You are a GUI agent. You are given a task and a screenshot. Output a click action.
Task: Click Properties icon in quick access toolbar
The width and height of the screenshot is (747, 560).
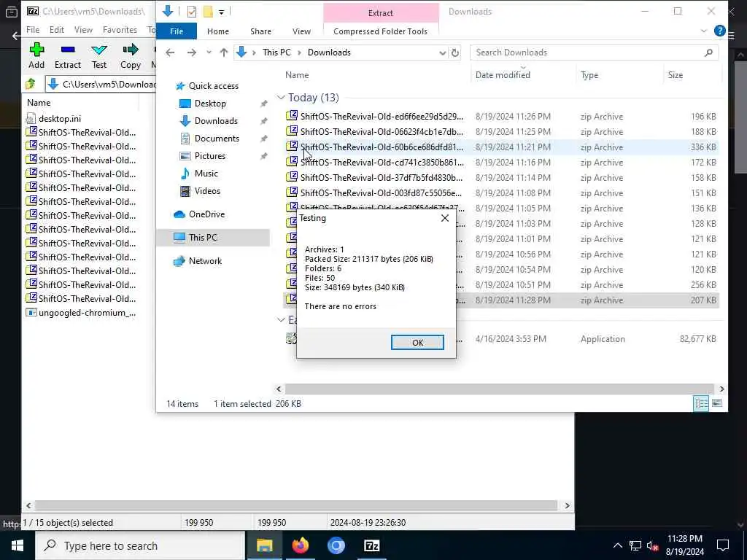(x=192, y=12)
